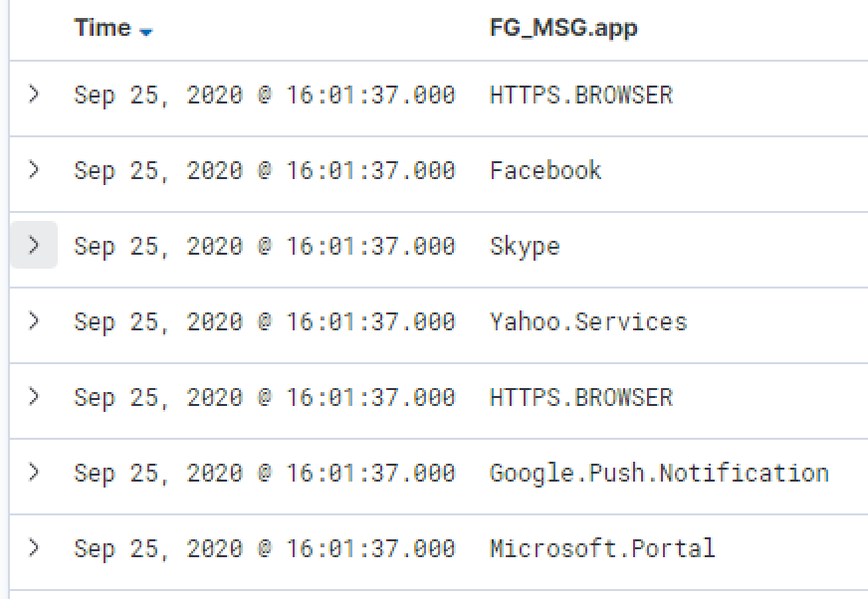Expand the Skype row chevron
The height and width of the screenshot is (599, 868).
point(34,245)
